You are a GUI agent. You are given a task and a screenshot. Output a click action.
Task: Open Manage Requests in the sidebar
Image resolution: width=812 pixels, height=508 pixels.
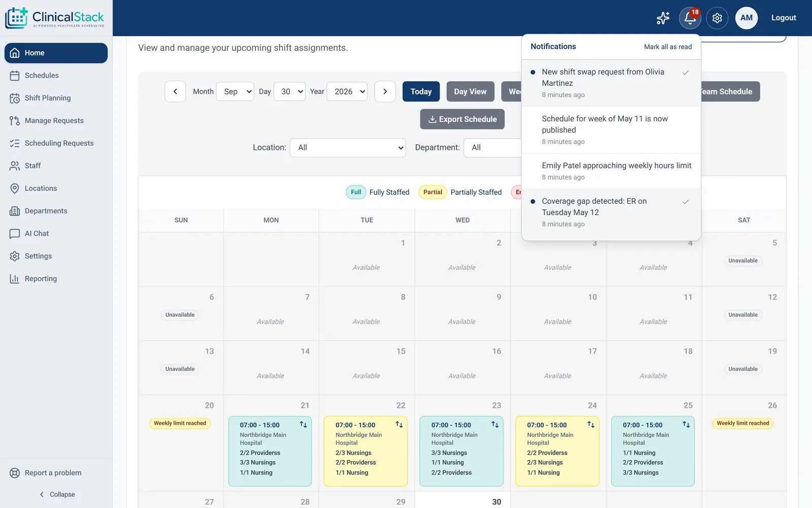pos(56,120)
